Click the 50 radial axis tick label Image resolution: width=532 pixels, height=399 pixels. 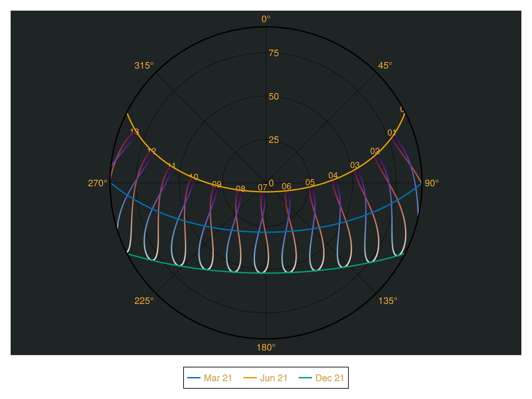[x=274, y=97]
